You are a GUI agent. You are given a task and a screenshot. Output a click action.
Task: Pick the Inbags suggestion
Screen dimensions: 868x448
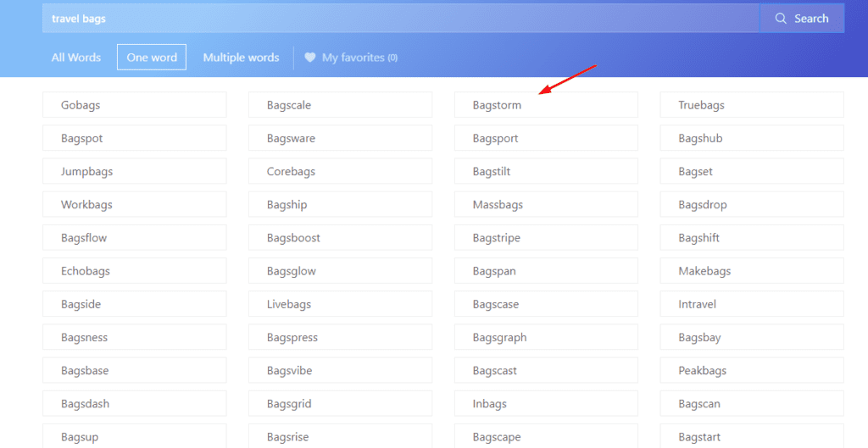[x=547, y=403]
